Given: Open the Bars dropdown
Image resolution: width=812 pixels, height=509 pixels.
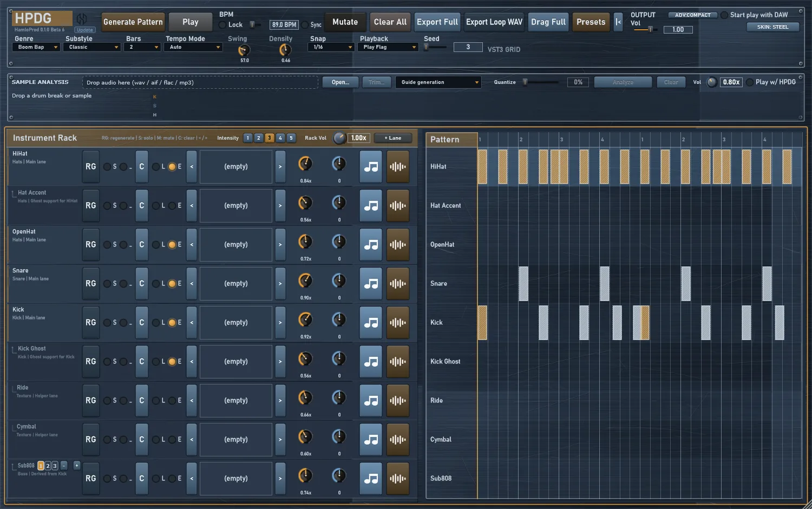Looking at the screenshot, I should (142, 47).
